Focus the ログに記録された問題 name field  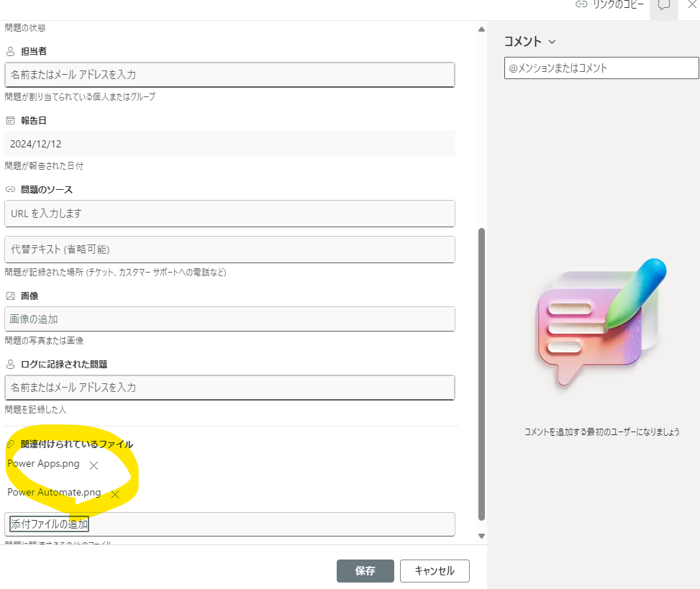230,388
